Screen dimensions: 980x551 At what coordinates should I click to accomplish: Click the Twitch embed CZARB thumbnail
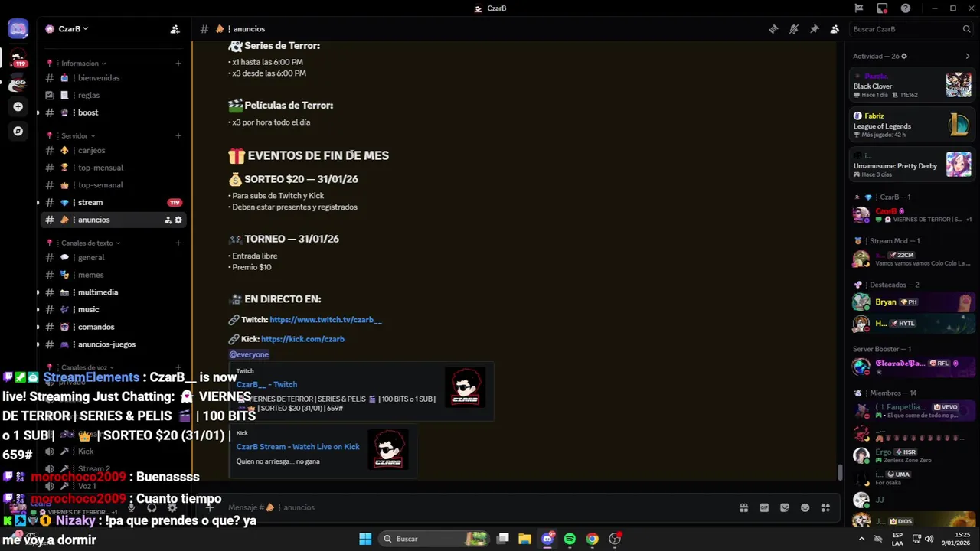pyautogui.click(x=465, y=387)
